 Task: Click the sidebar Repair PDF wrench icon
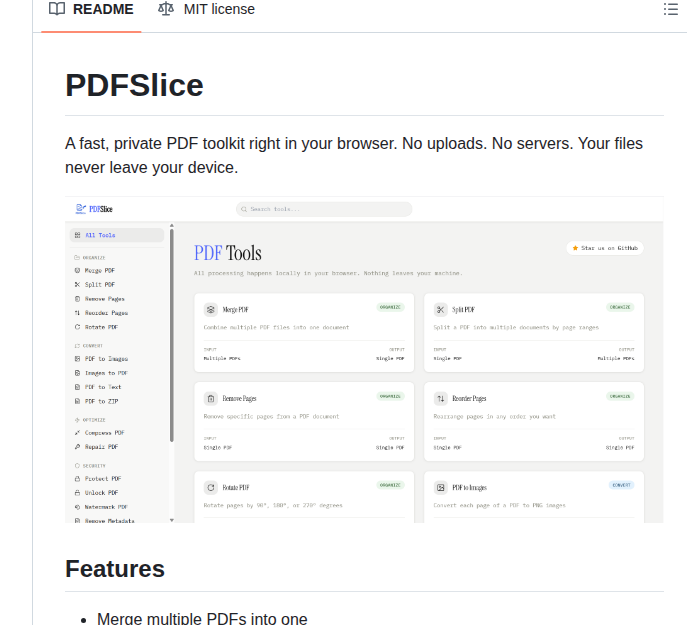(78, 447)
